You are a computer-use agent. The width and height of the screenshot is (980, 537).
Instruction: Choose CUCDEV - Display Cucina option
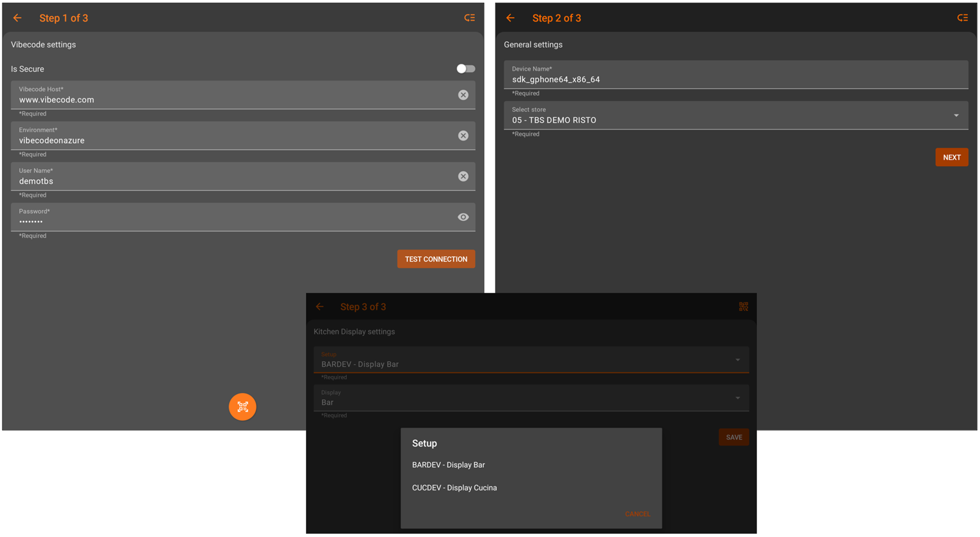[455, 488]
